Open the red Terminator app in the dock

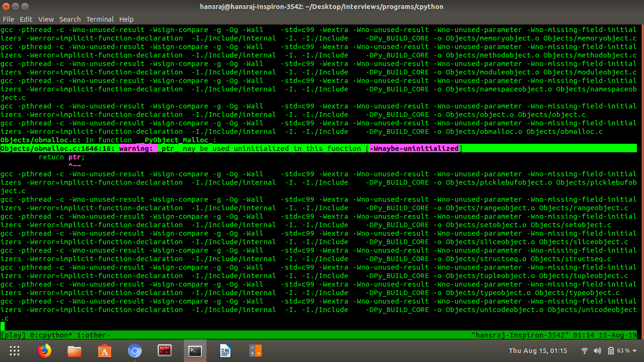(165, 351)
